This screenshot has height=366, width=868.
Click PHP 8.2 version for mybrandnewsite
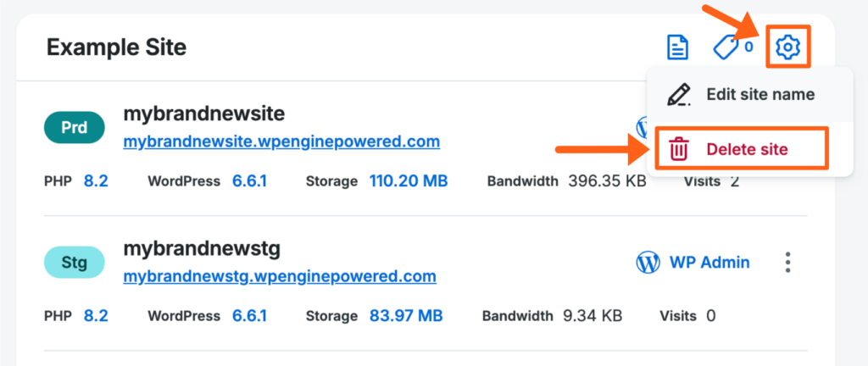(x=96, y=180)
